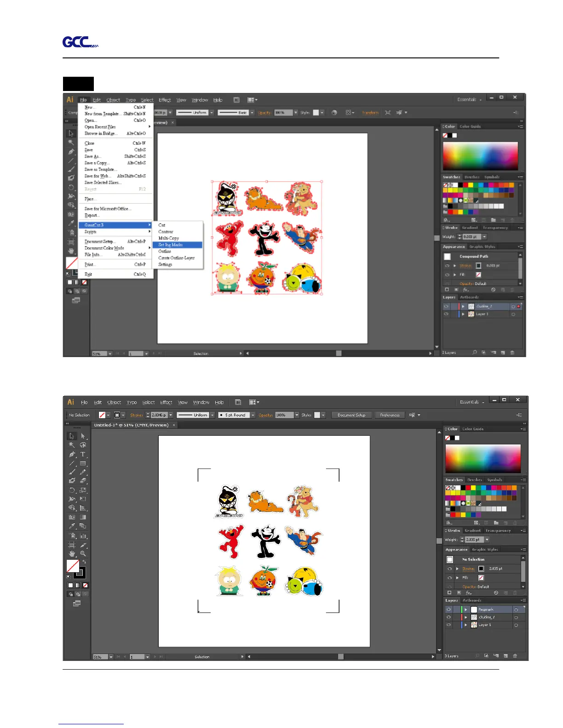Expand Layer 1 in lower window
Viewport: 563px width, 728px height.
[x=465, y=625]
